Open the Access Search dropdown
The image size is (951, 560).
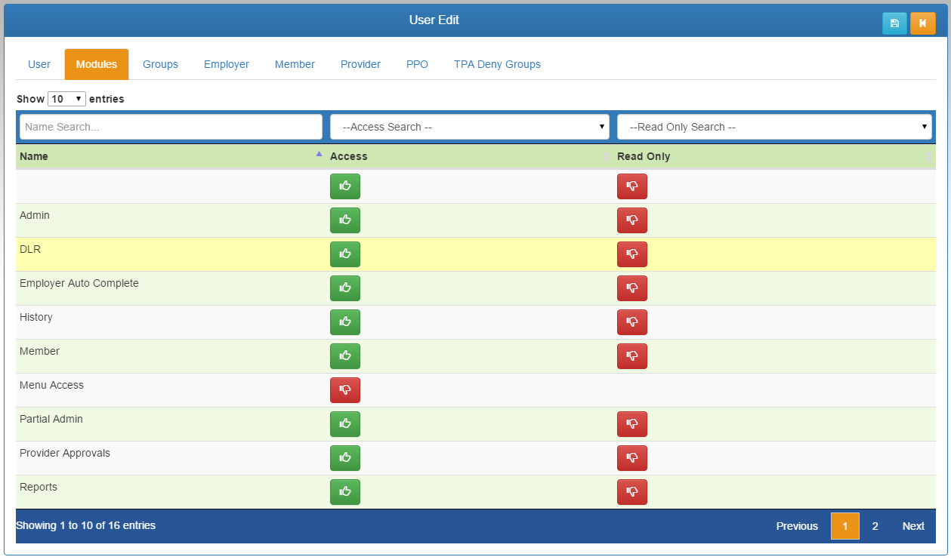click(469, 127)
